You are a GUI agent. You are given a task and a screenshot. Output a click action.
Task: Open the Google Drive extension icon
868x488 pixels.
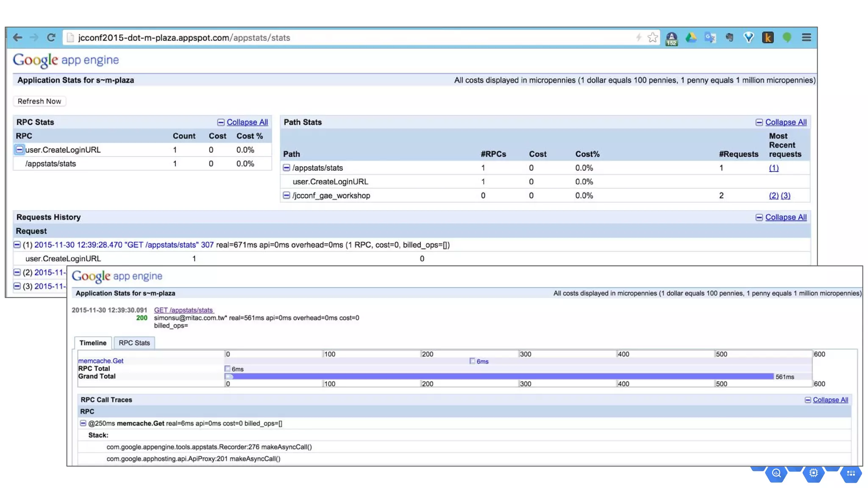[691, 38]
